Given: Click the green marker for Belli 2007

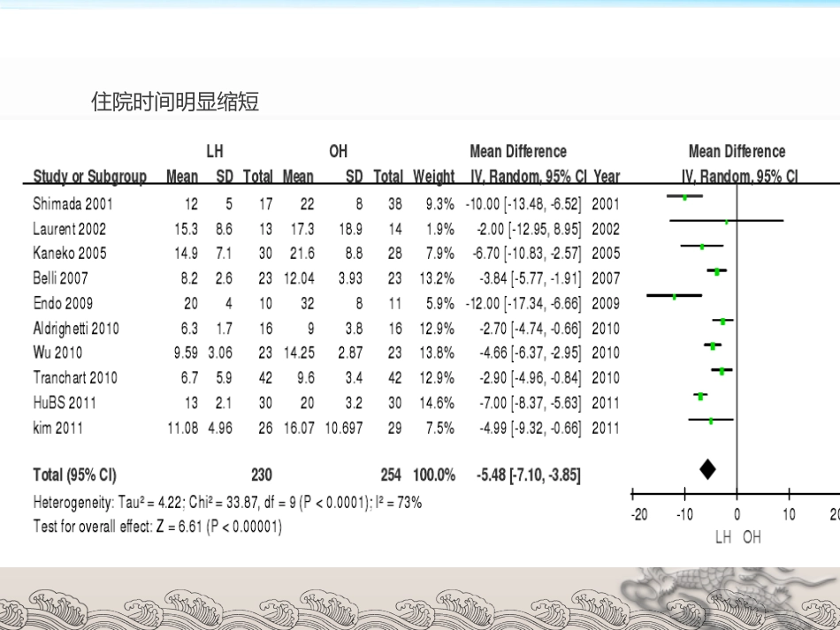Looking at the screenshot, I should pos(717,272).
